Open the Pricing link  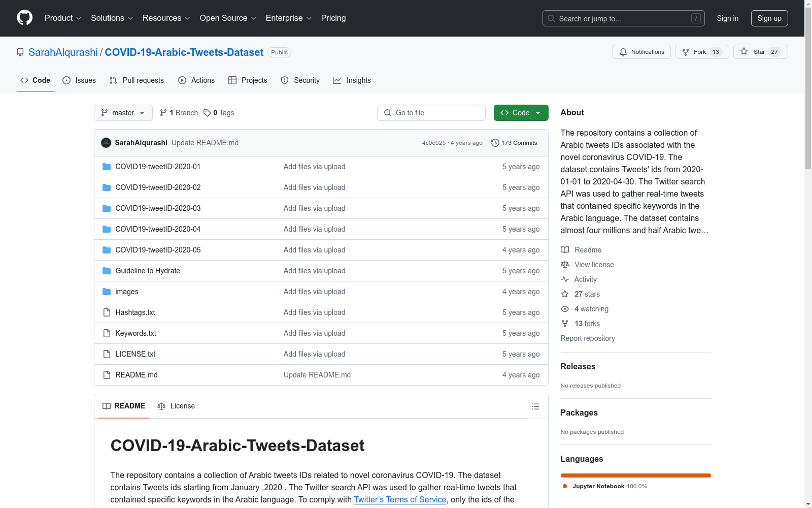(333, 18)
